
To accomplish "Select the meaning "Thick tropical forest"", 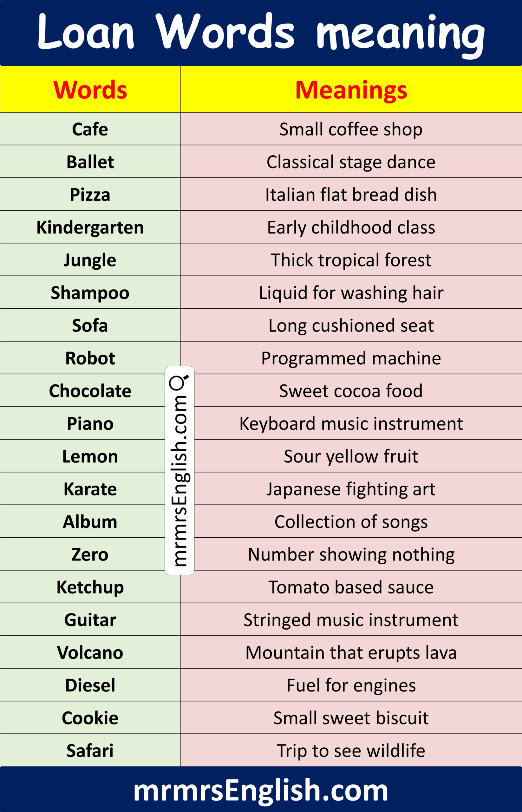I will coord(351,260).
